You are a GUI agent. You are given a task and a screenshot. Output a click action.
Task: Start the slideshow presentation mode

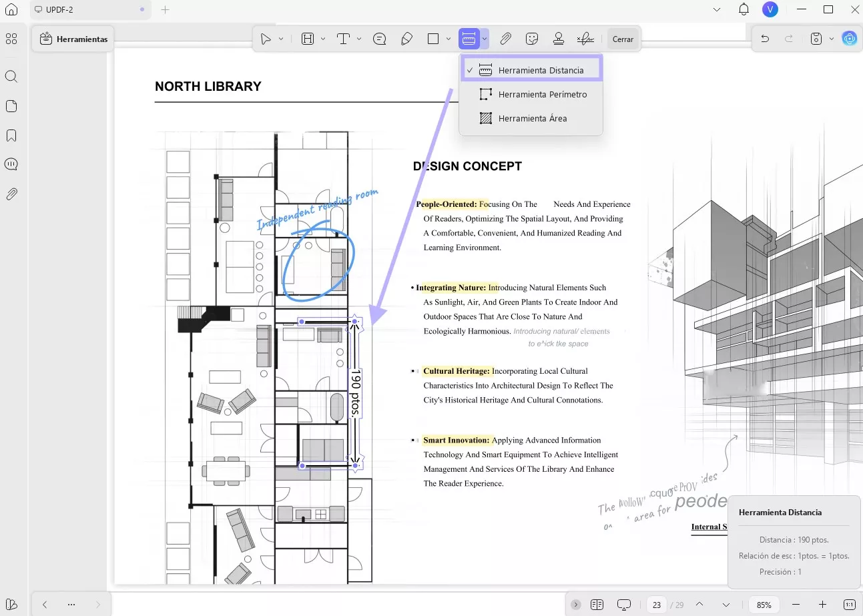coord(624,605)
